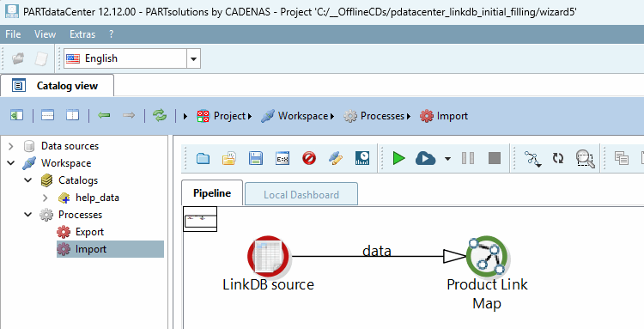Open the Extras menu
The width and height of the screenshot is (644, 329).
pos(82,34)
